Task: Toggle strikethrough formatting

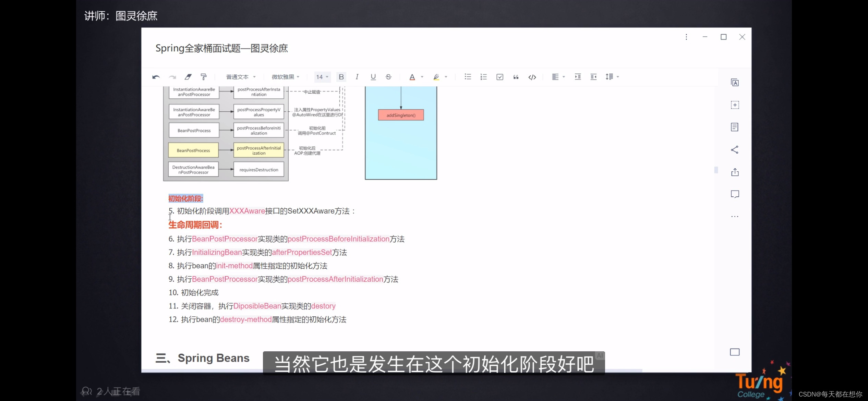Action: click(x=388, y=77)
